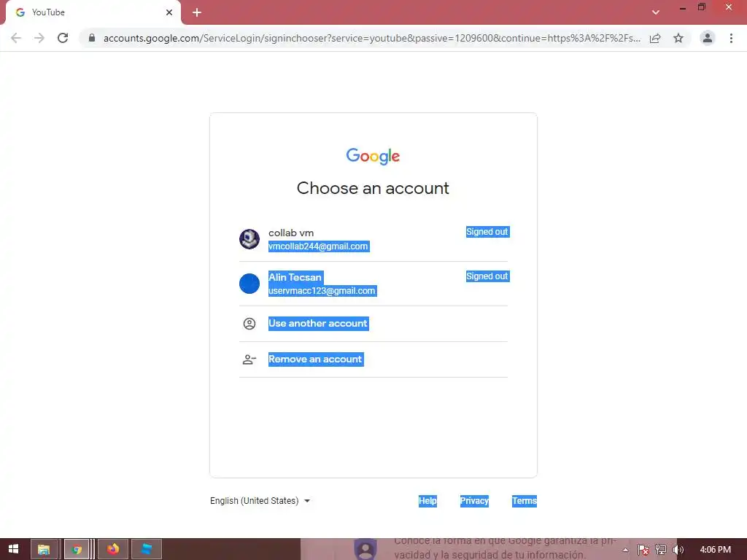Open the Chrome profile avatar icon
The image size is (747, 560).
708,38
